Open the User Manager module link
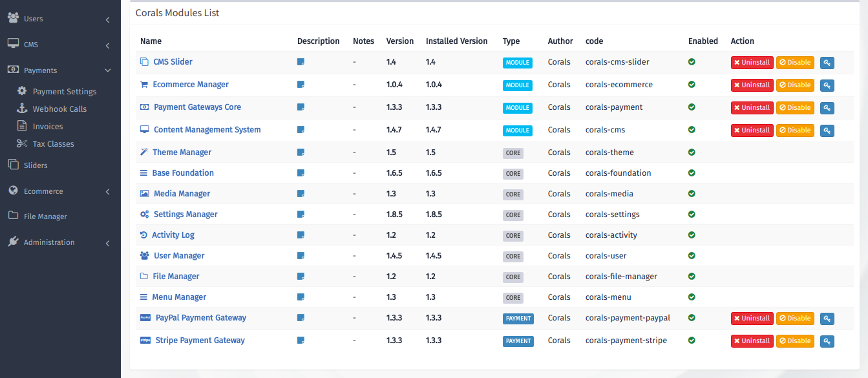Viewport: 868px width, 378px height. (x=179, y=256)
